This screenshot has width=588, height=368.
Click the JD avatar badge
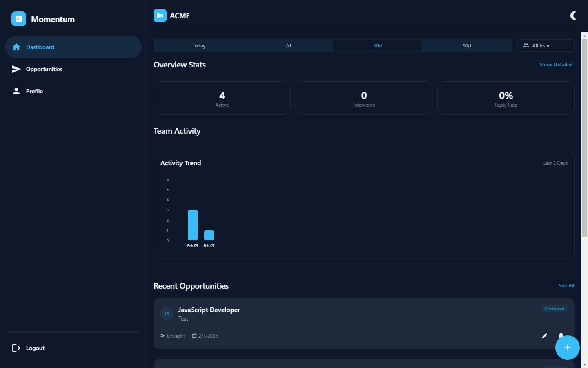[167, 314]
